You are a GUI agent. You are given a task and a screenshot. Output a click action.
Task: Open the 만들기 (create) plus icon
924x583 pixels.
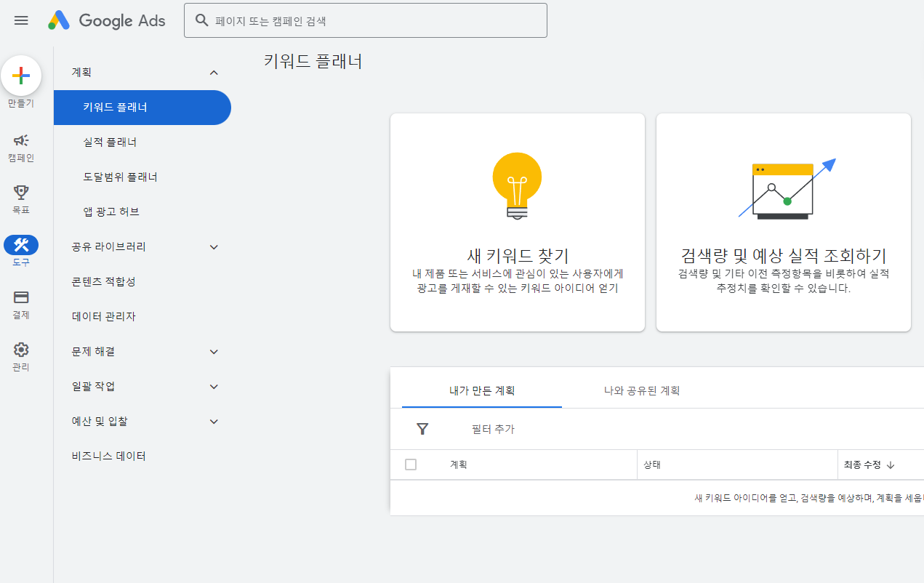[21, 75]
